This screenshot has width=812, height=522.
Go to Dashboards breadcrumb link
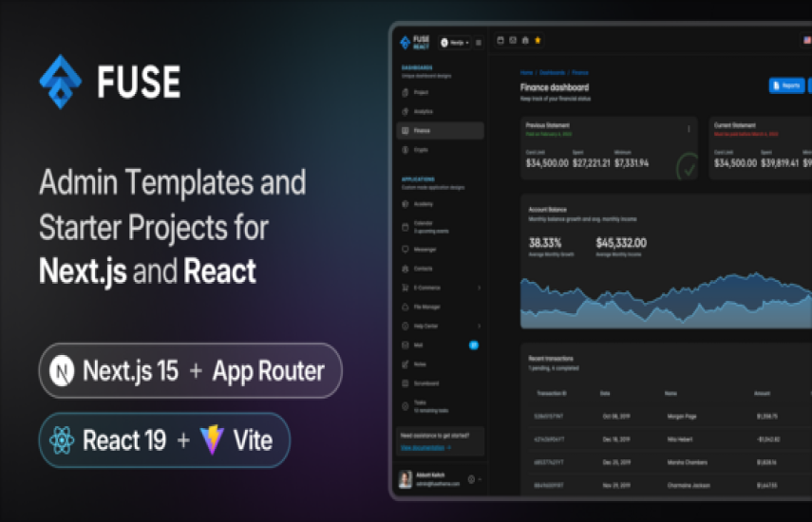(x=552, y=73)
